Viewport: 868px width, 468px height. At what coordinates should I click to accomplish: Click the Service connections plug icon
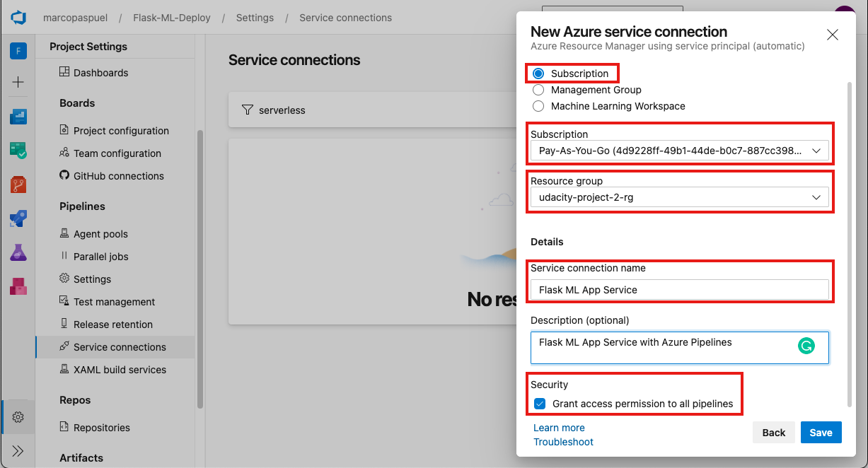pyautogui.click(x=64, y=346)
